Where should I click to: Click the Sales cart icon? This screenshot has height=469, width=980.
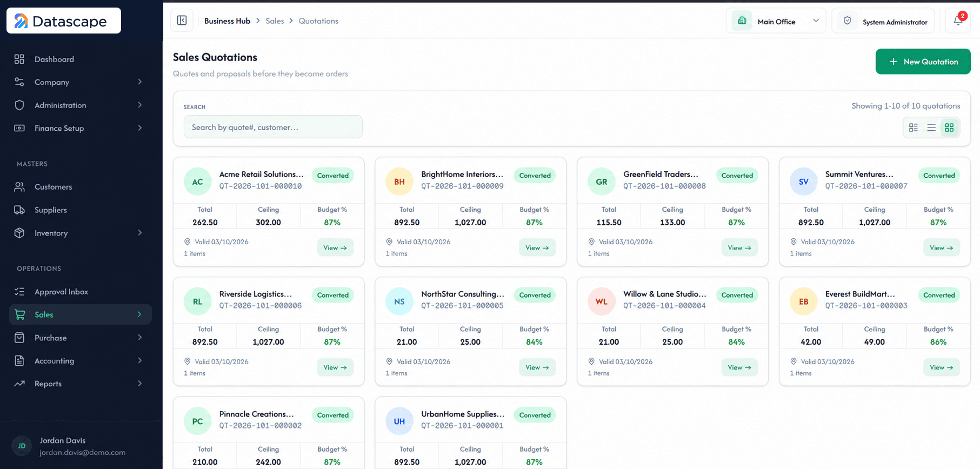[x=20, y=314]
